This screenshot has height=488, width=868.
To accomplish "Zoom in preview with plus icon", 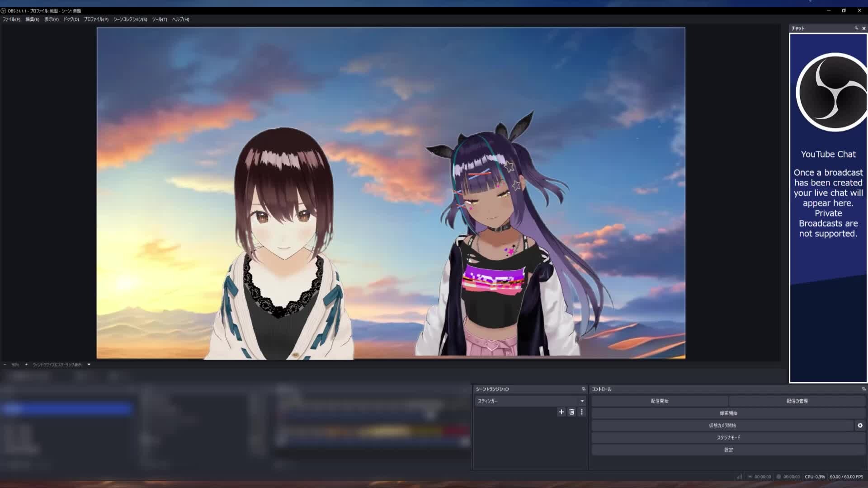I will click(x=26, y=365).
